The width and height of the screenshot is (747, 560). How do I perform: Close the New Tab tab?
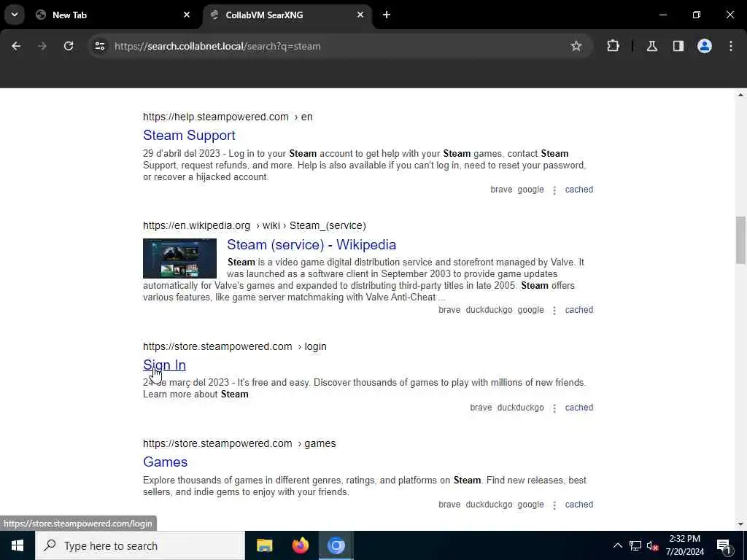pyautogui.click(x=187, y=15)
